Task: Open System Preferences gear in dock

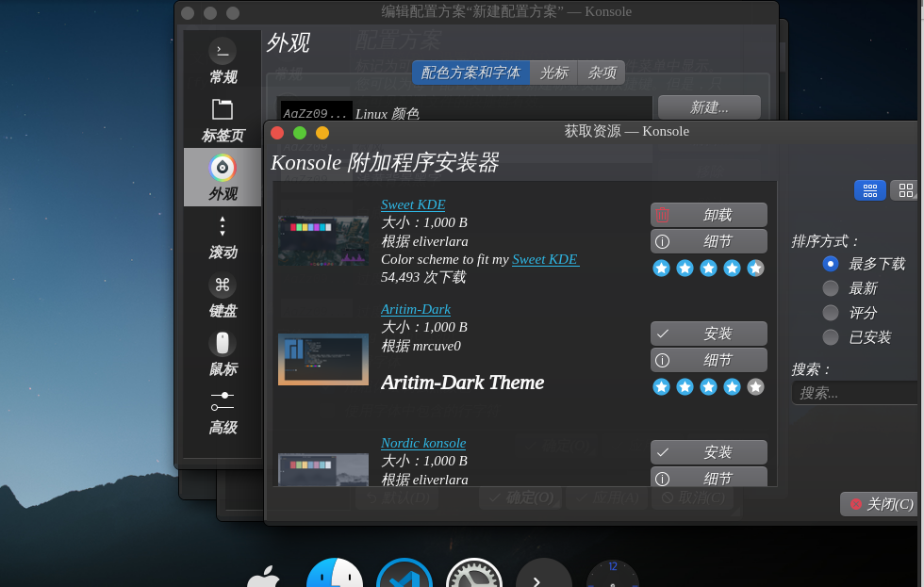Action: pos(474,574)
